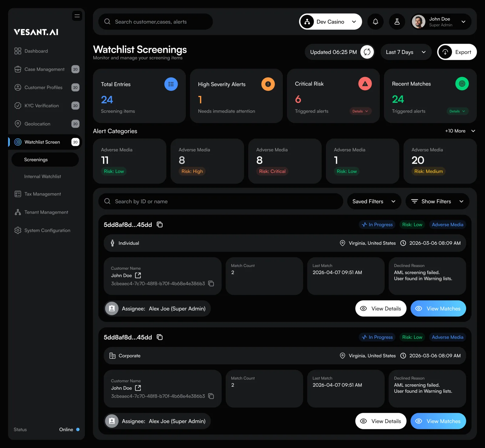Click Critical Risk warning triangle icon
The image size is (485, 448).
coord(365,83)
